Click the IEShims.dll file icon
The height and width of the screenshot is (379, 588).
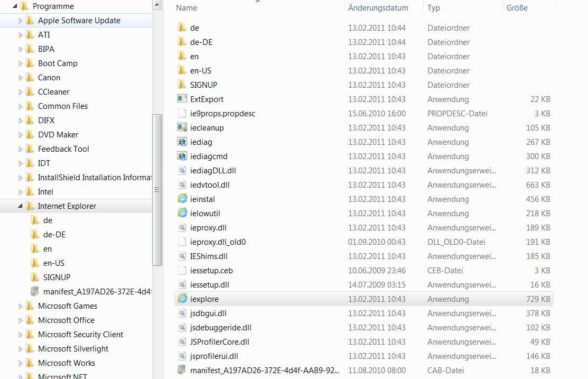(182, 256)
